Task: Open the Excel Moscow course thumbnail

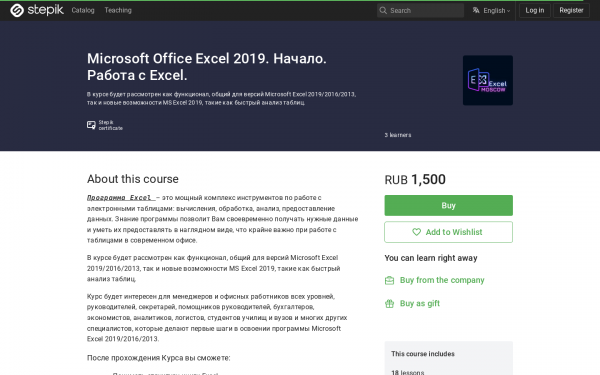Action: click(488, 80)
